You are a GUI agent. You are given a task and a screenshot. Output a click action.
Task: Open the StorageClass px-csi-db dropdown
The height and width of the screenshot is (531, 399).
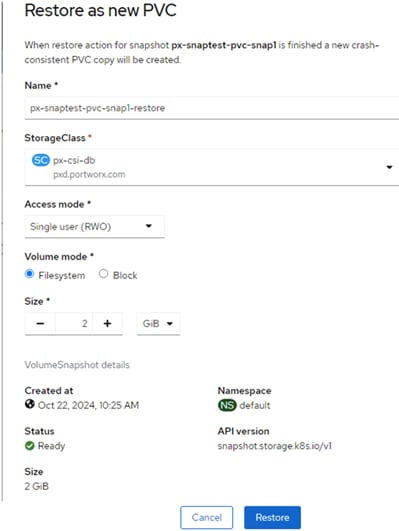click(212, 167)
